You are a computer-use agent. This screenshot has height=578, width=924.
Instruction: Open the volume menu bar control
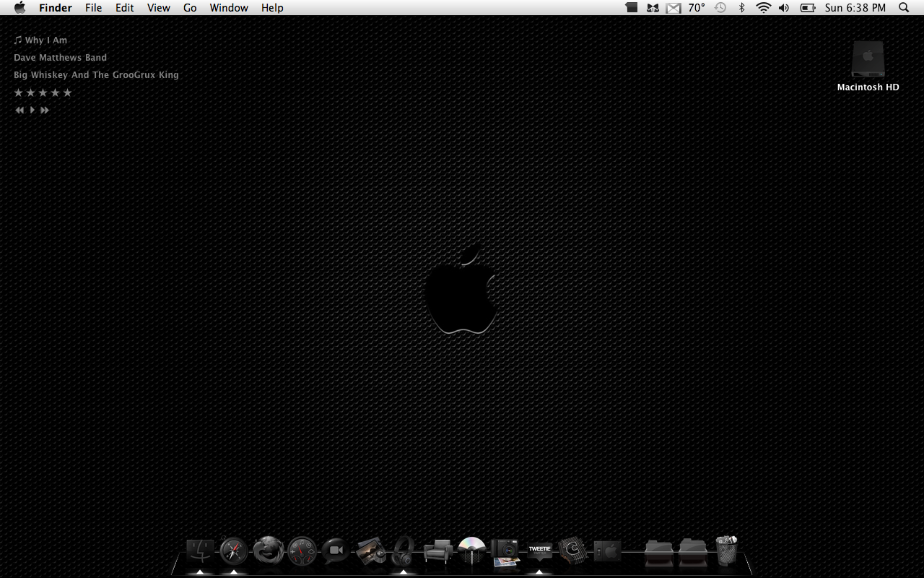point(784,8)
